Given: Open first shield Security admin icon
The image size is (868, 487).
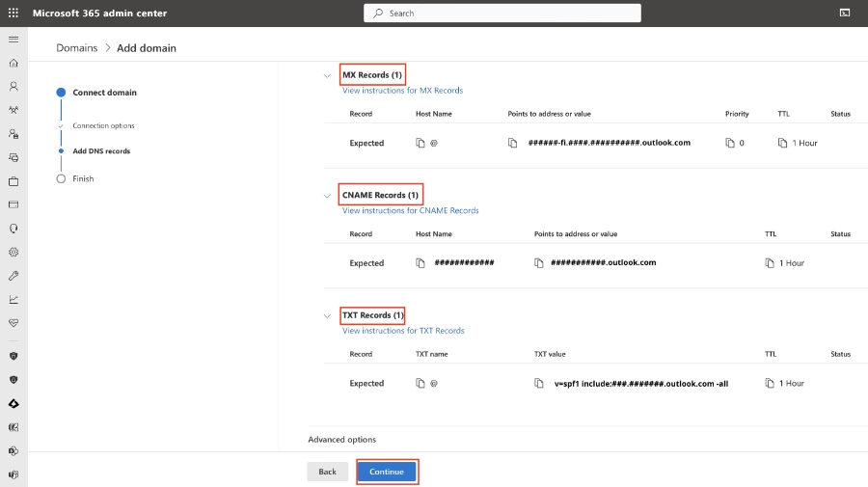Looking at the screenshot, I should click(x=14, y=356).
